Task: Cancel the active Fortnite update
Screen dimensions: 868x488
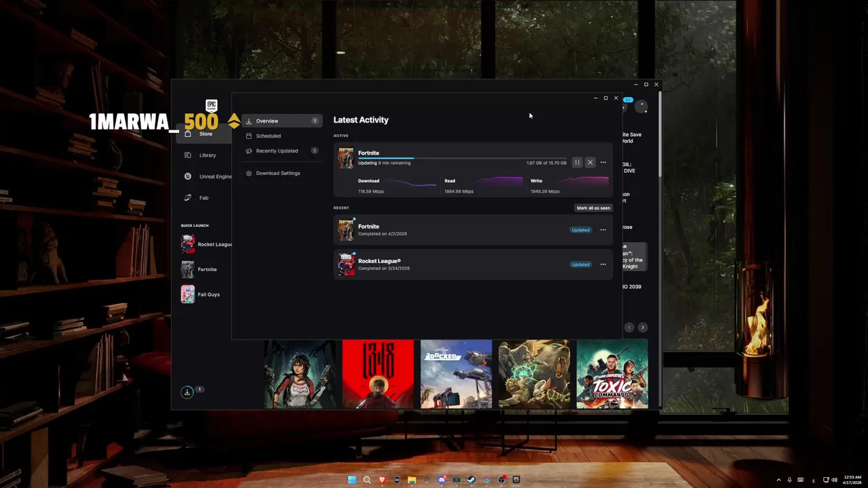Action: 590,163
